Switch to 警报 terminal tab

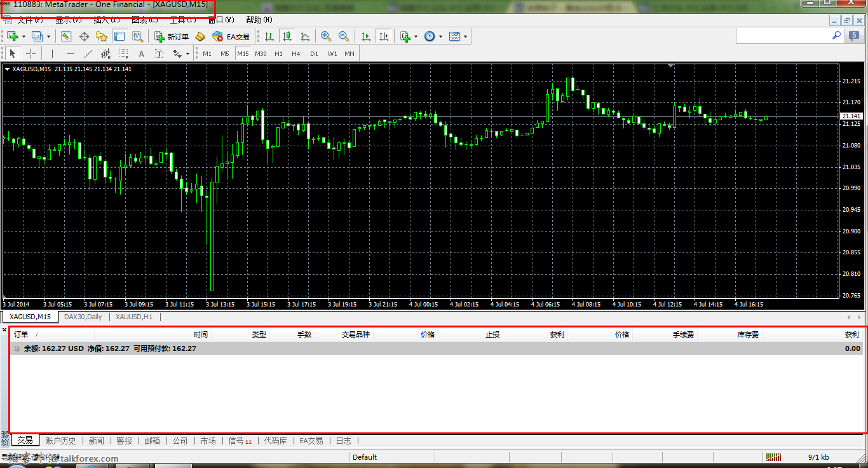(x=125, y=441)
